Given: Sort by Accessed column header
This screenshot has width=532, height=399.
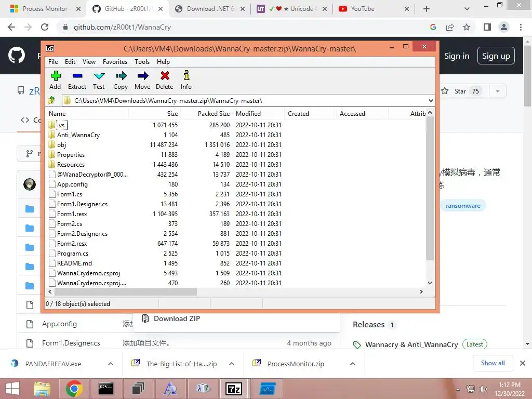Looking at the screenshot, I should (362, 114).
